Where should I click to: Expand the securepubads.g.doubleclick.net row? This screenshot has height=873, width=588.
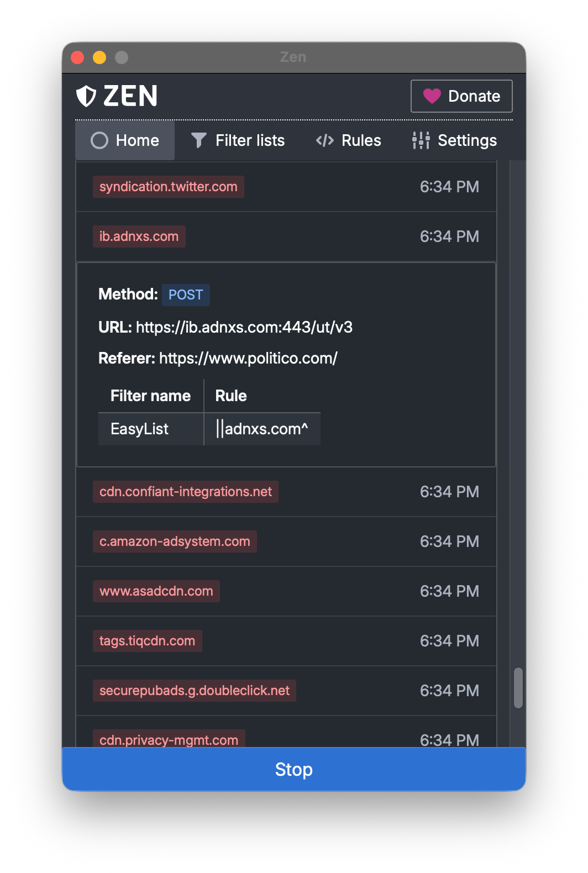point(286,691)
